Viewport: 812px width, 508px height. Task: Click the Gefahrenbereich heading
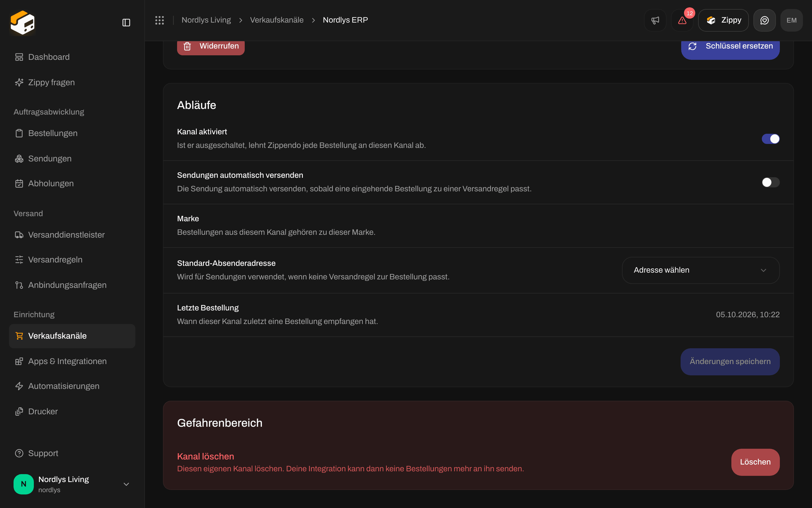220,423
